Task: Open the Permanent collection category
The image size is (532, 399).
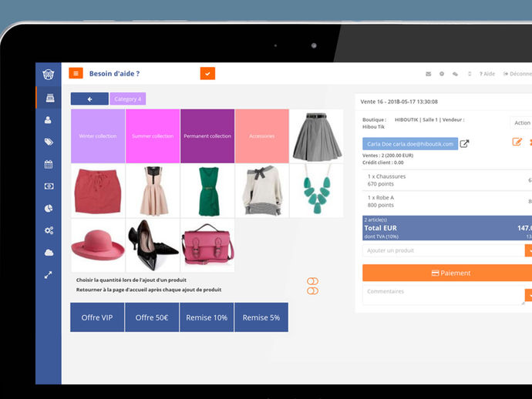Action: (x=207, y=136)
